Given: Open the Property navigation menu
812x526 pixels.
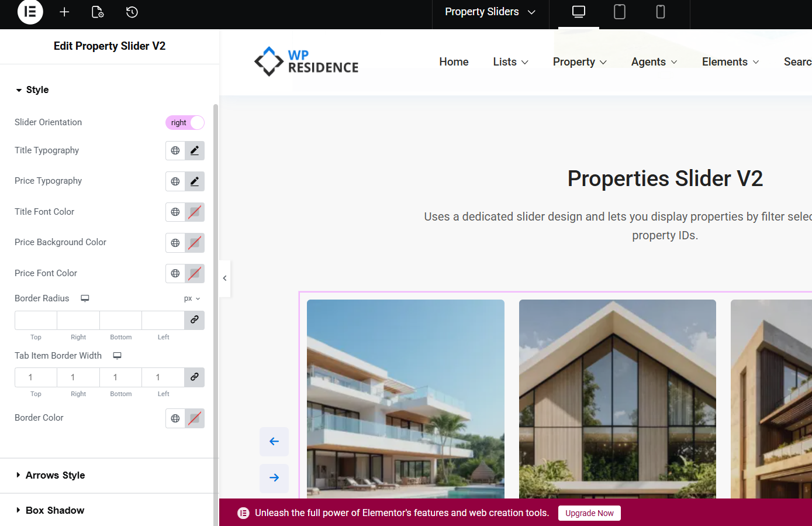Looking at the screenshot, I should [579, 62].
